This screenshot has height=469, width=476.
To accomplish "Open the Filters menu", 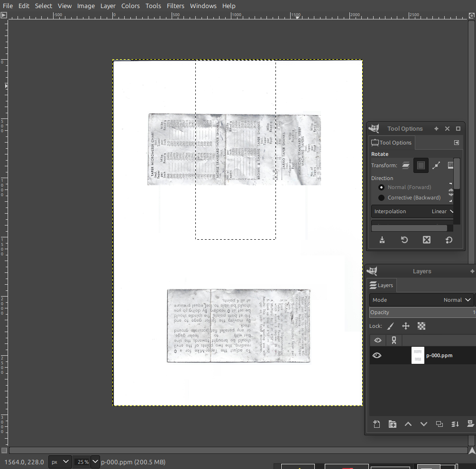I will (x=175, y=6).
